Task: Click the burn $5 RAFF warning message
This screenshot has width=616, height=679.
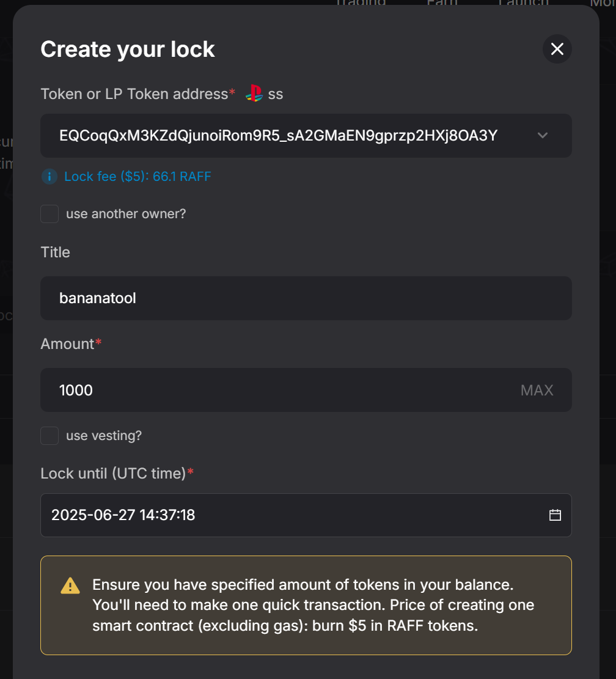Action: (x=313, y=605)
